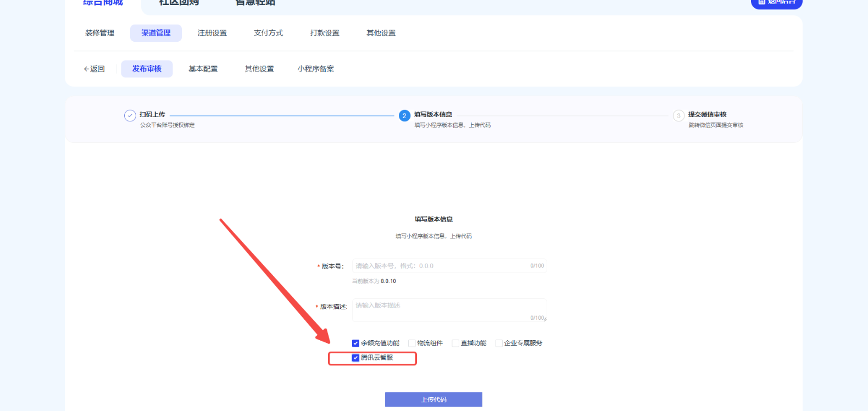The width and height of the screenshot is (868, 411).
Task: Focus the 版本号 input field
Action: click(x=439, y=266)
